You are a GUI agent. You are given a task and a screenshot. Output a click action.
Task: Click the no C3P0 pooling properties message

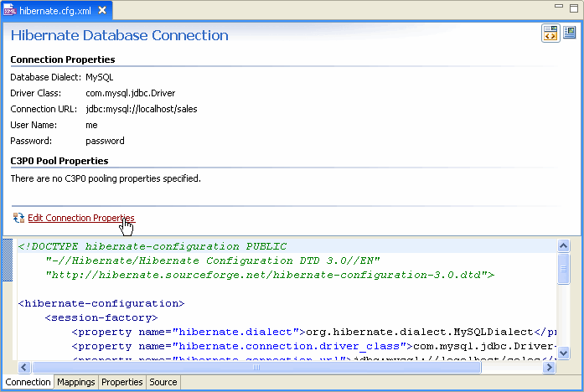pyautogui.click(x=106, y=178)
